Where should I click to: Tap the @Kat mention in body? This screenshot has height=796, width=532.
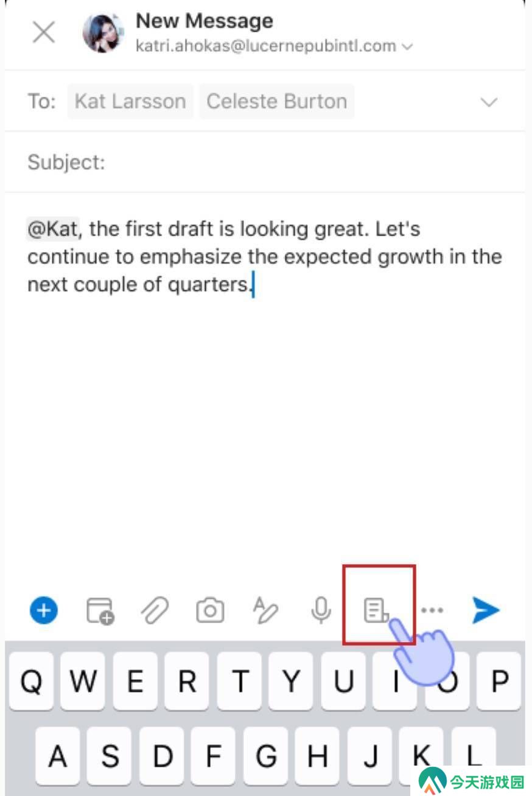pyautogui.click(x=53, y=229)
